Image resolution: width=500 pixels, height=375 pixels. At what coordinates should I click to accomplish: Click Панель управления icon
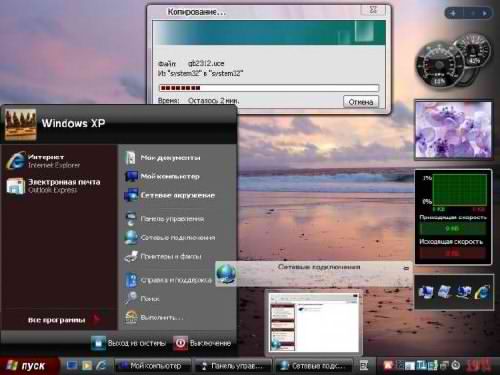131,219
